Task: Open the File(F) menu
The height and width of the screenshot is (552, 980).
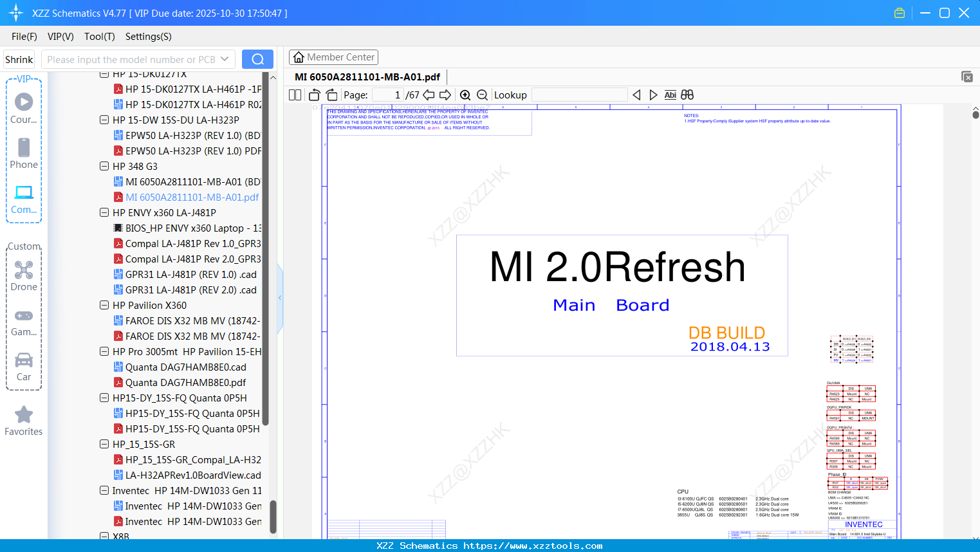Action: pos(24,37)
